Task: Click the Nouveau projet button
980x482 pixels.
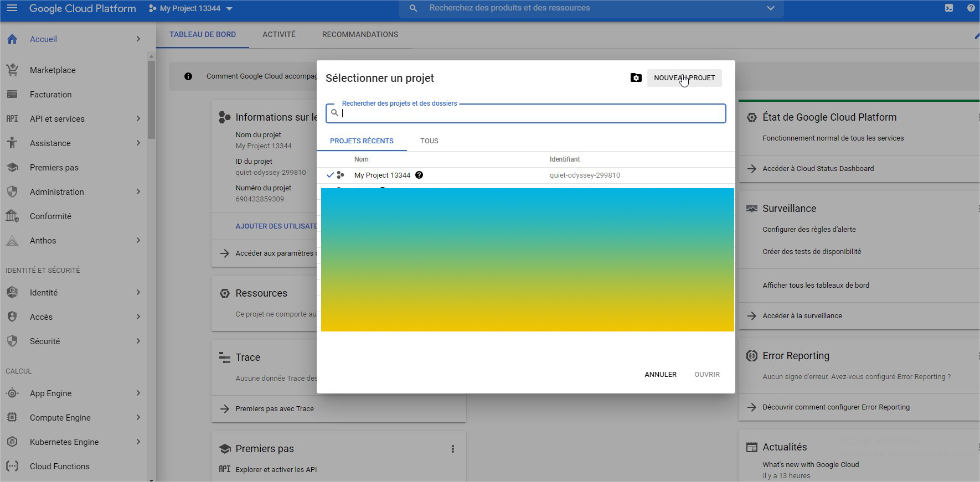Action: (684, 77)
